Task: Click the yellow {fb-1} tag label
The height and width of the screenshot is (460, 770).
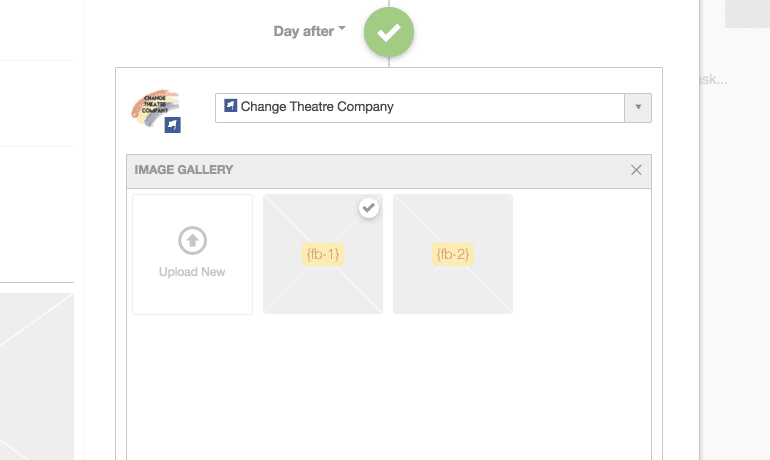Action: point(322,254)
